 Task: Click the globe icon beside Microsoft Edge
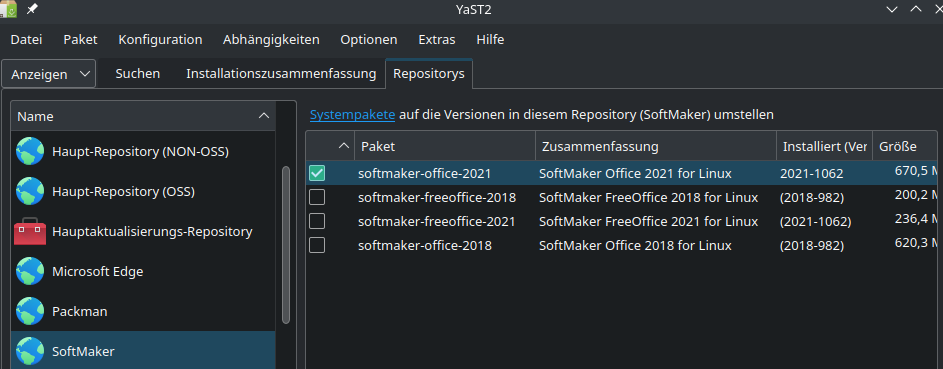(x=29, y=271)
